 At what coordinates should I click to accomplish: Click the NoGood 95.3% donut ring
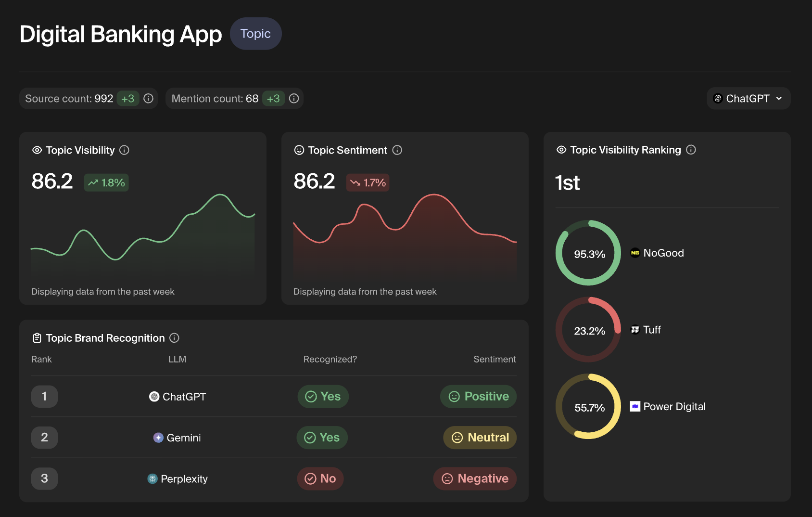point(588,253)
